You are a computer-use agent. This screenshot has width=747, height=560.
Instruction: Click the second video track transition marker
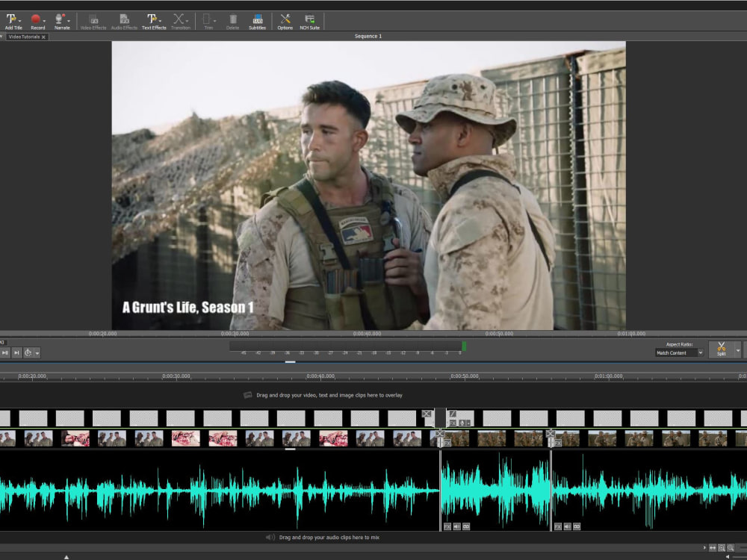(x=551, y=434)
